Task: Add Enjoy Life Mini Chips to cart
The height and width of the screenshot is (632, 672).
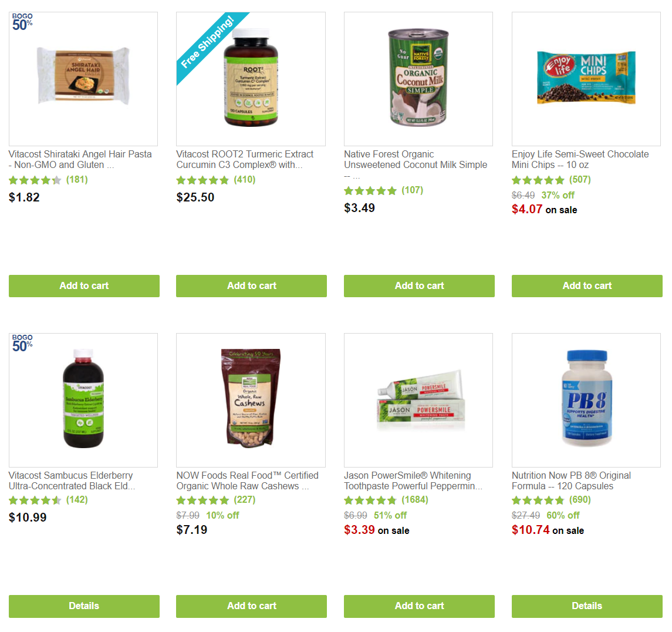Action: [x=587, y=286]
